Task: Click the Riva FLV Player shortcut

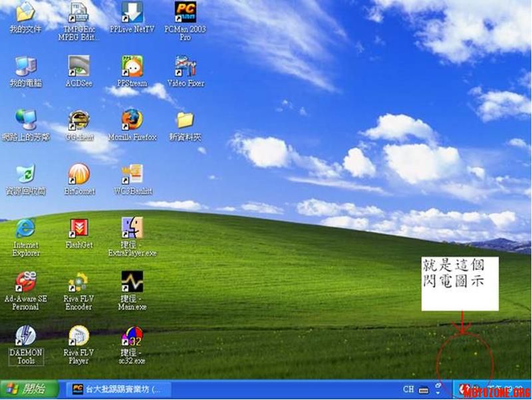Action: tap(79, 336)
